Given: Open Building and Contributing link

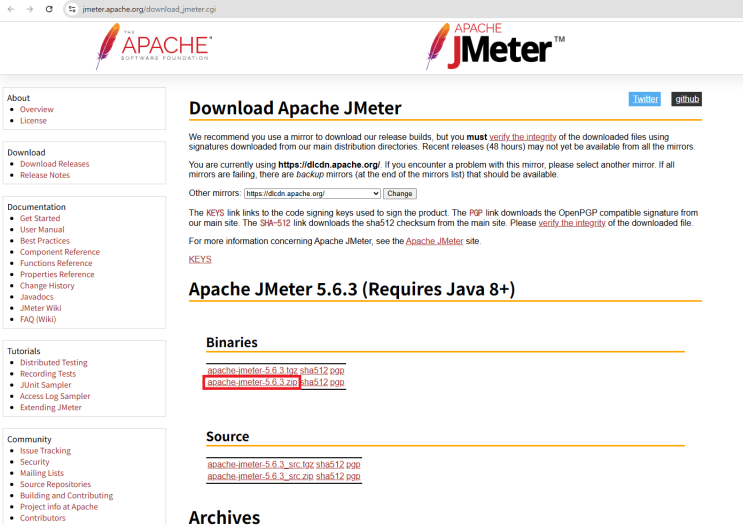Looking at the screenshot, I should pyautogui.click(x=66, y=496).
